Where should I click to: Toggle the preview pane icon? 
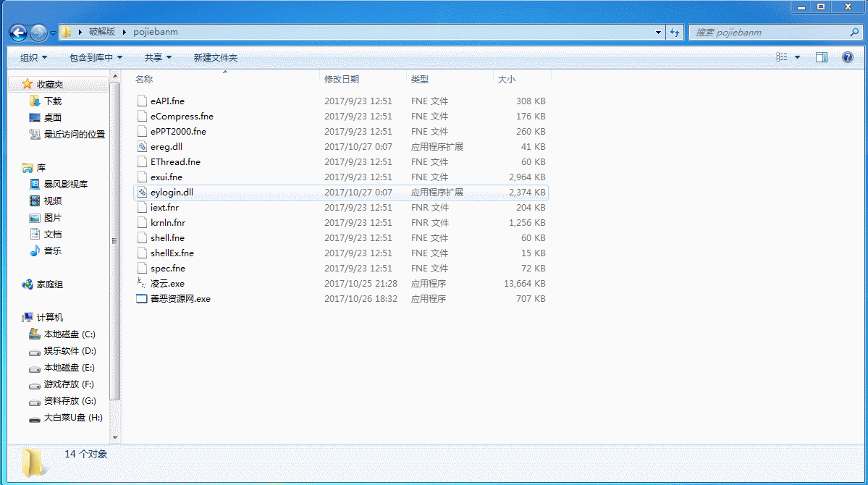point(821,57)
